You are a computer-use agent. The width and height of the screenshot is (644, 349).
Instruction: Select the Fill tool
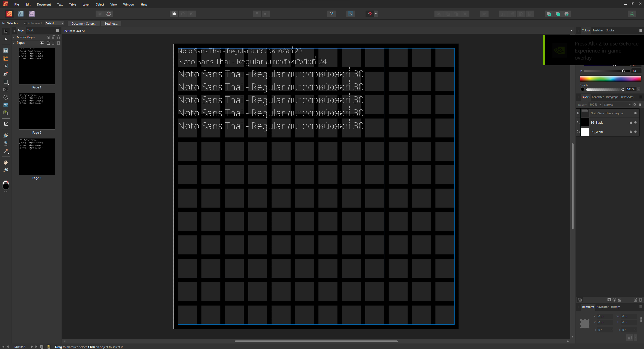(x=6, y=135)
